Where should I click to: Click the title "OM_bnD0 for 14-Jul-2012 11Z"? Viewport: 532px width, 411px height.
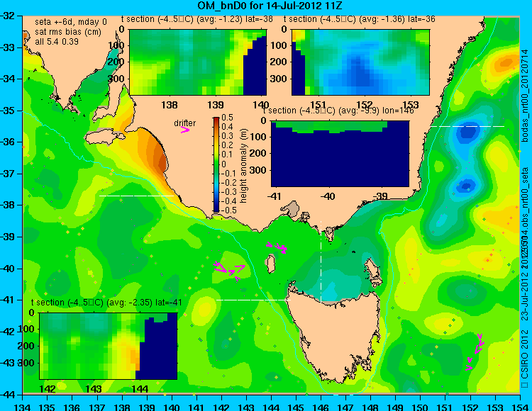(270, 6)
